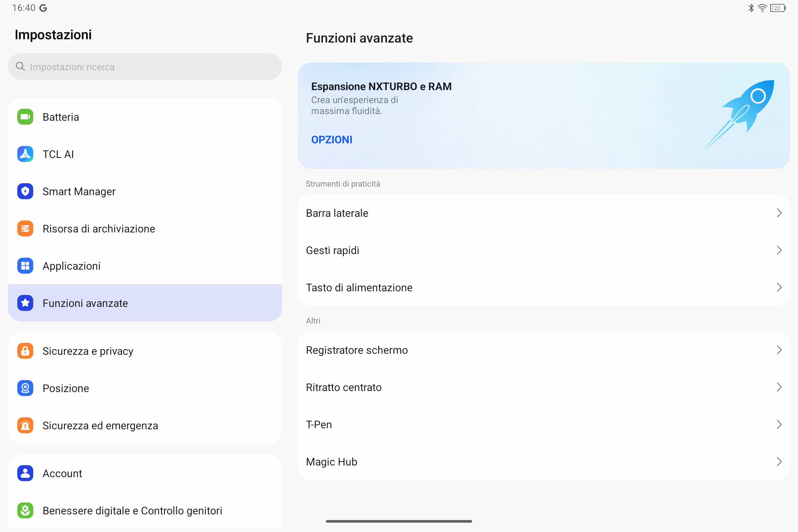
Task: Tap the orange Risorsa di archiviazione icon
Action: [25, 229]
